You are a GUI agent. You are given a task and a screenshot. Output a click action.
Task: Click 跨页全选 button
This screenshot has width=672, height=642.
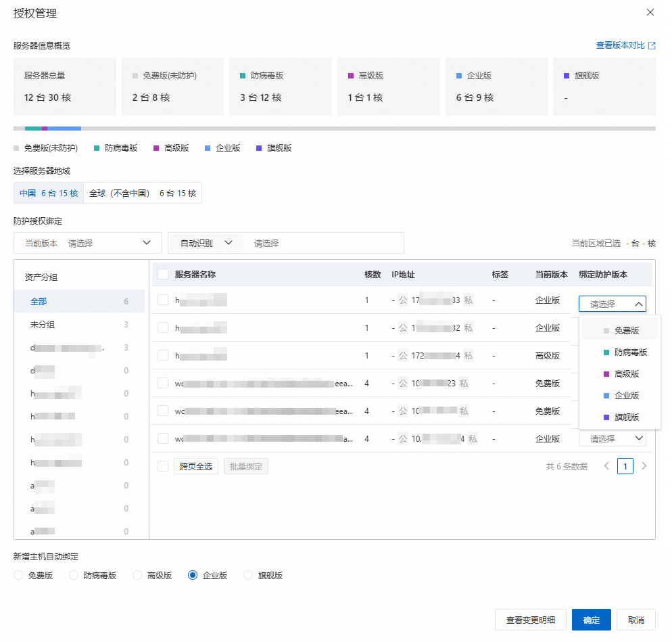[x=196, y=466]
